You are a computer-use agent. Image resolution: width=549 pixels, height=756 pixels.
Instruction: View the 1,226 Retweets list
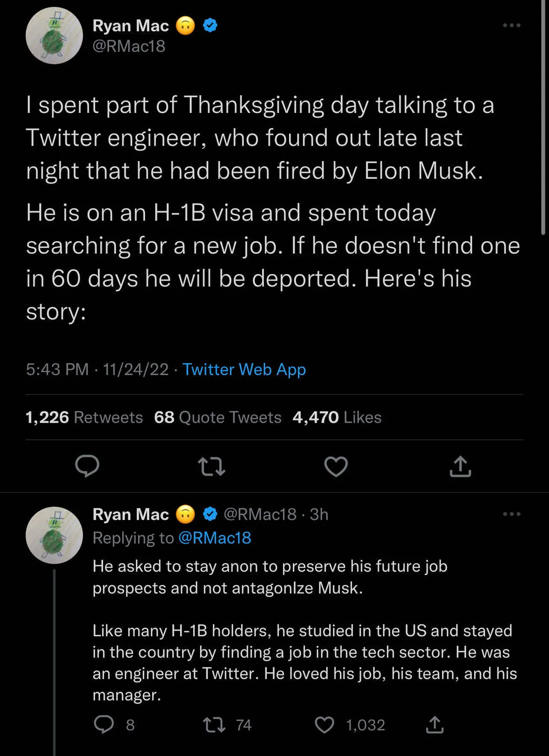84,417
